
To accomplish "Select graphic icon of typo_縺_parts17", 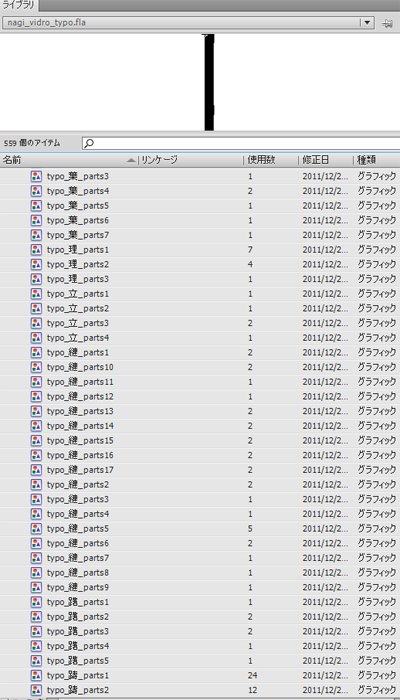I will click(x=36, y=470).
